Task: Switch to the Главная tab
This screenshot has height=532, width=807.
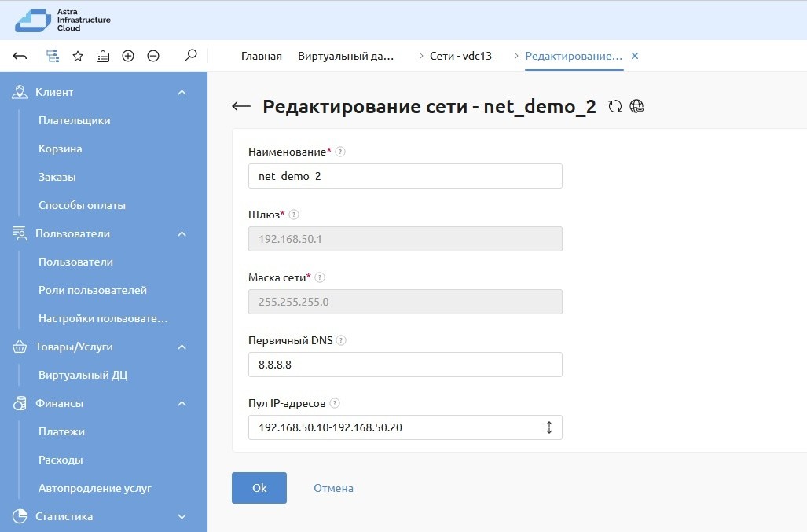Action: tap(261, 57)
